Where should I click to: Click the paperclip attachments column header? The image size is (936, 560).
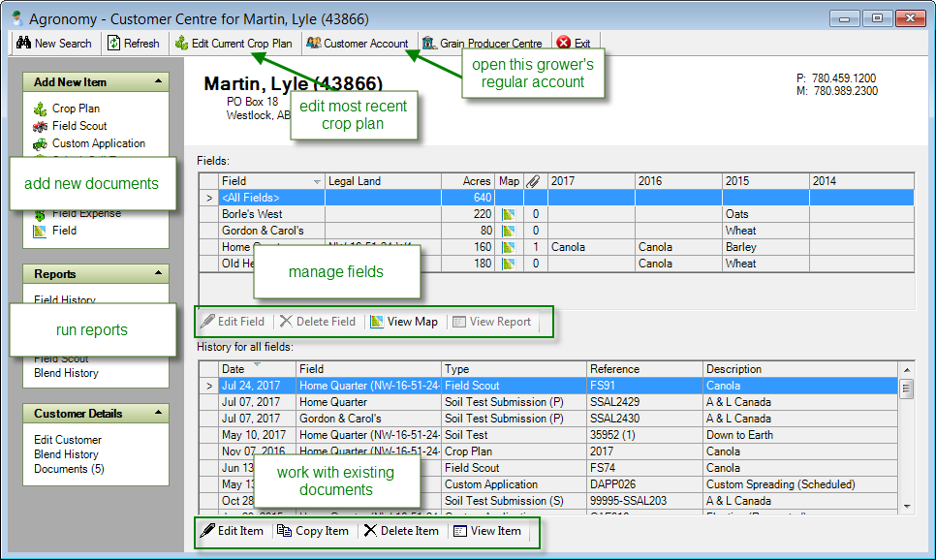tap(534, 181)
